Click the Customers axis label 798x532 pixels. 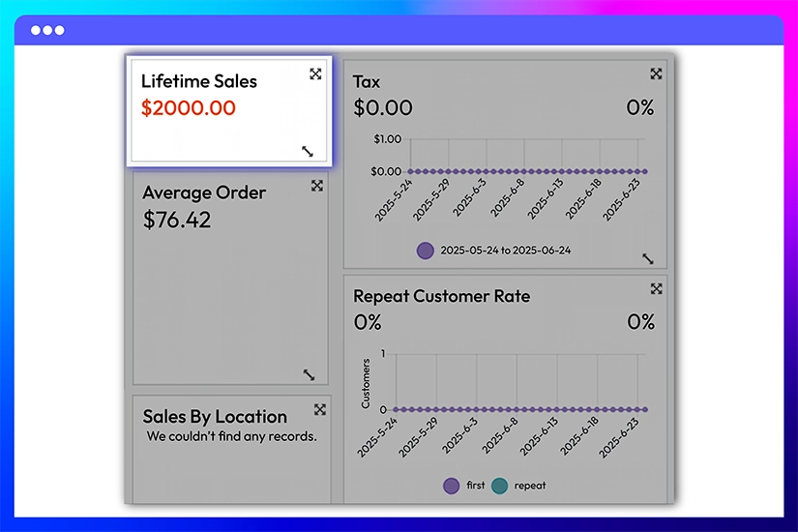click(366, 383)
